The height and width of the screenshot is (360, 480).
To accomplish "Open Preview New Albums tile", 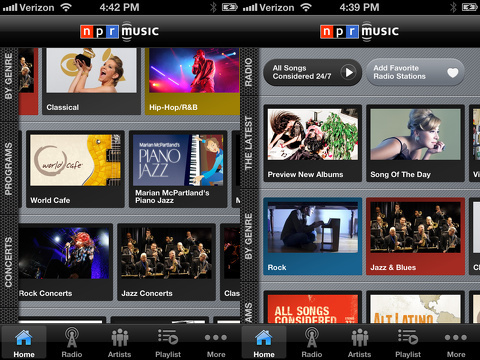I will click(313, 143).
